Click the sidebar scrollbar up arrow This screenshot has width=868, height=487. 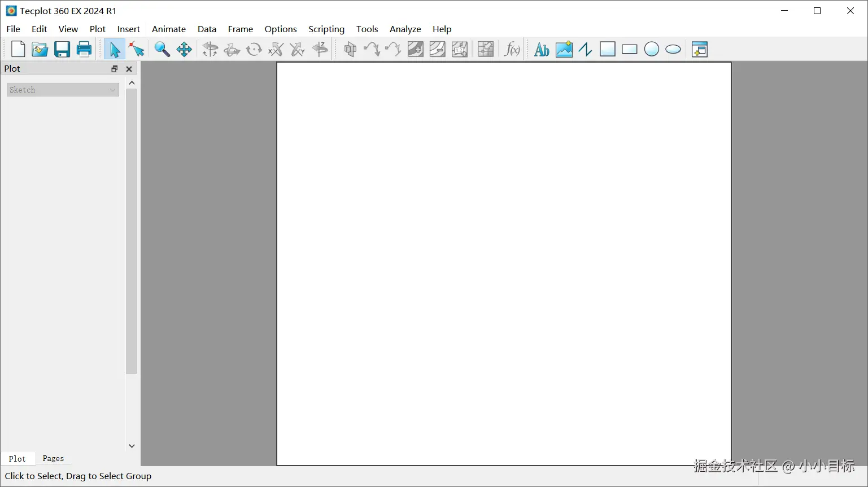tap(132, 83)
